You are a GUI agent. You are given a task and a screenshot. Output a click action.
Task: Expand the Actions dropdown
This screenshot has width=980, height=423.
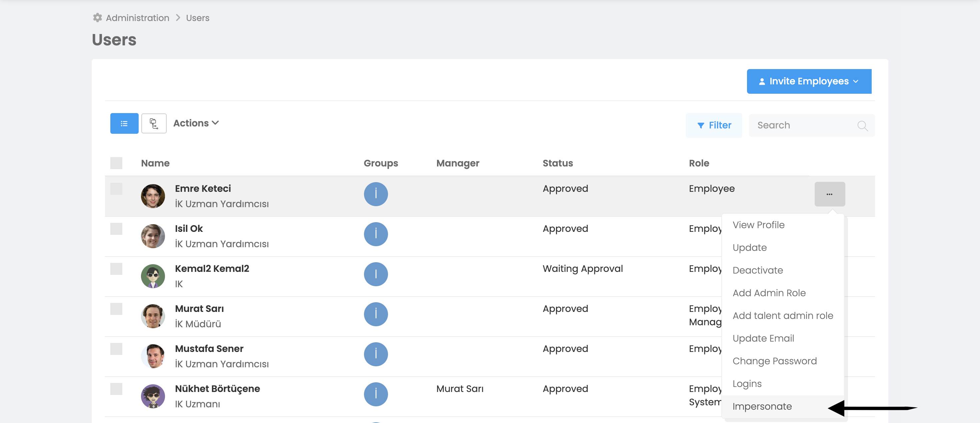pyautogui.click(x=196, y=123)
